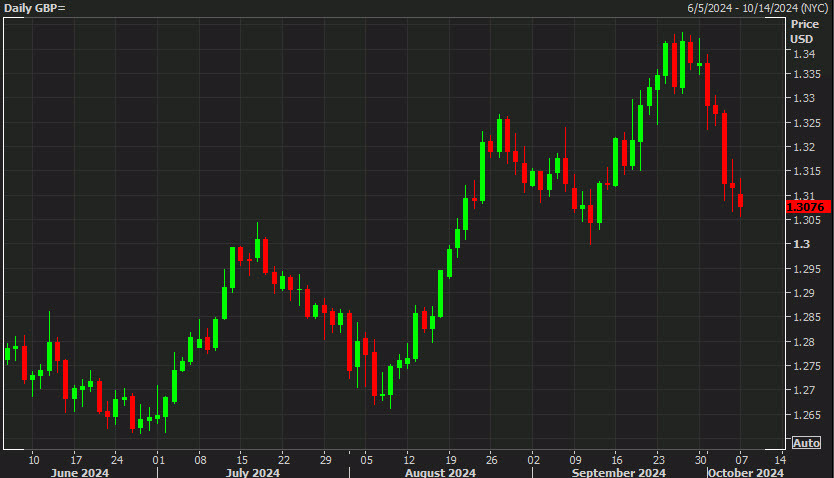
Task: Select the 1.32 price axis label
Action: 804,147
